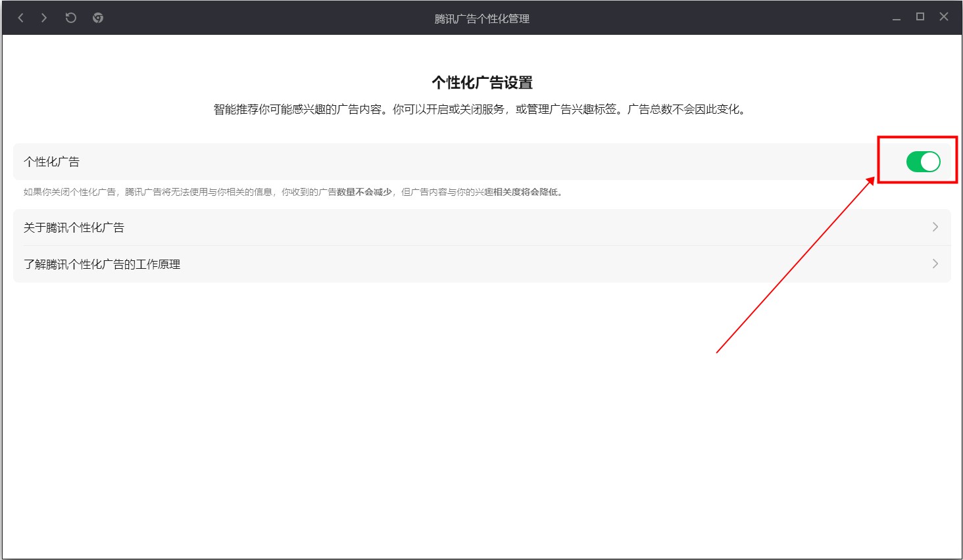Open page in browser via the browser icon
This screenshot has height=560, width=963.
click(x=98, y=18)
